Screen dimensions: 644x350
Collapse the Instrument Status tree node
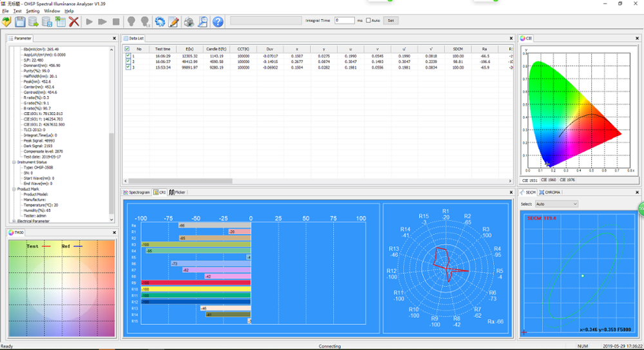13,162
